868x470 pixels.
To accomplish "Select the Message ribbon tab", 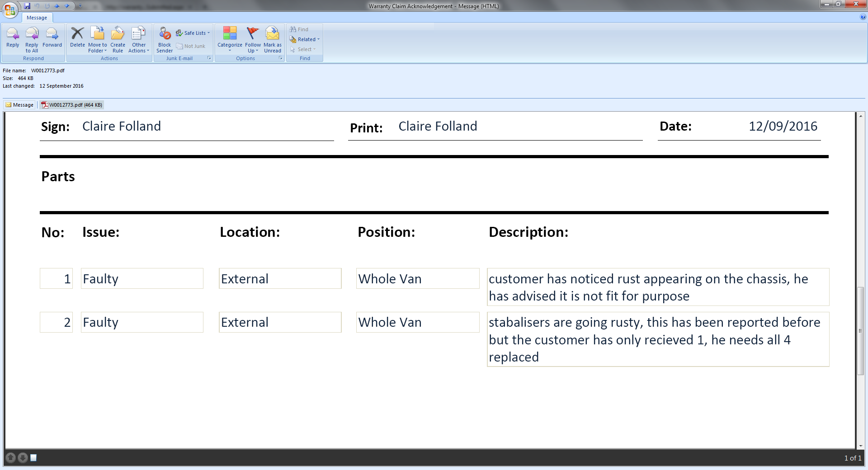I will click(37, 18).
